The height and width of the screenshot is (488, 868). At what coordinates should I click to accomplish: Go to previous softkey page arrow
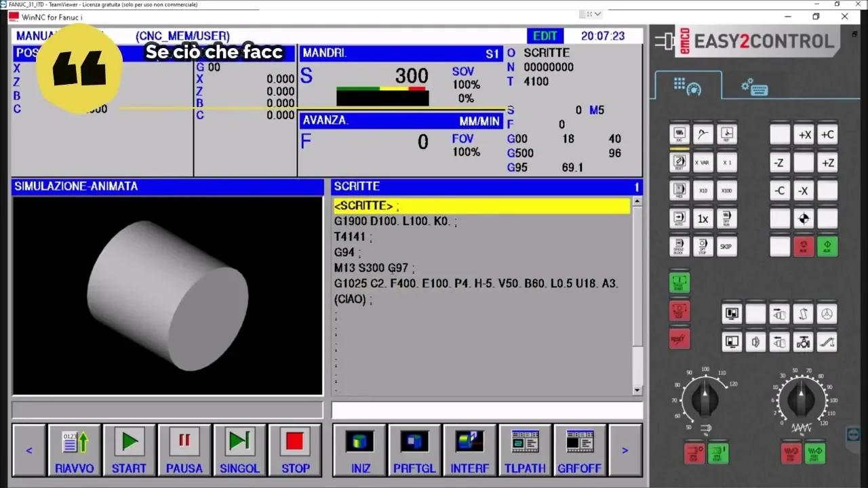click(x=29, y=450)
